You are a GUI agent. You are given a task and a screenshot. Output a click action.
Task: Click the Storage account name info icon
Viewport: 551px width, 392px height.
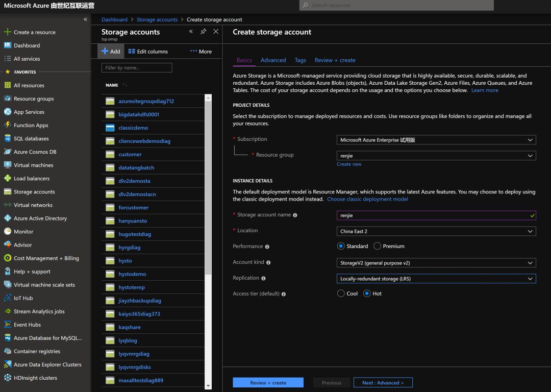[295, 215]
